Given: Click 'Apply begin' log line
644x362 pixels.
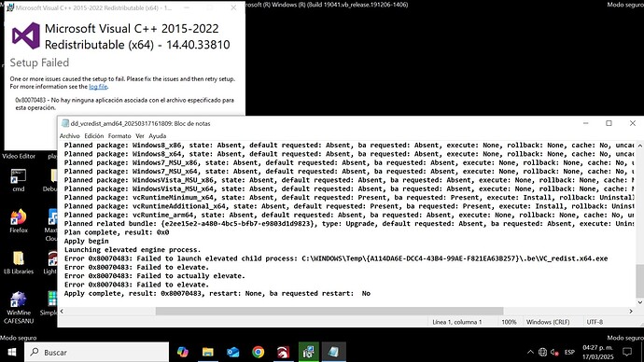Looking at the screenshot, I should 86,241.
